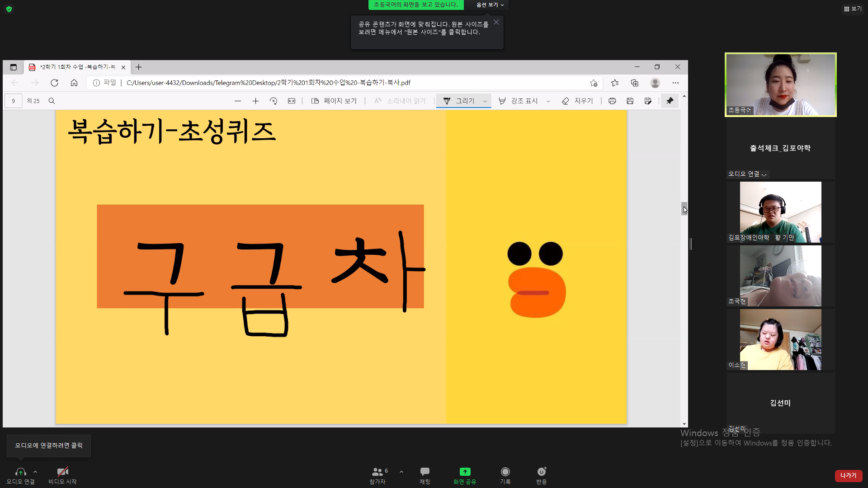Adjust the shared screen and video panel divider
This screenshot has width=868, height=488.
pyautogui.click(x=691, y=244)
